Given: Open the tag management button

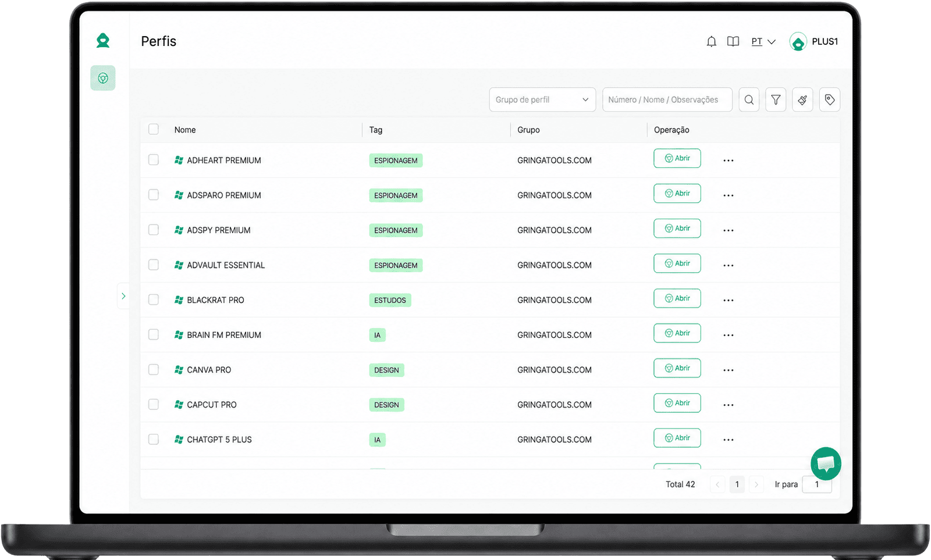Looking at the screenshot, I should (x=830, y=100).
